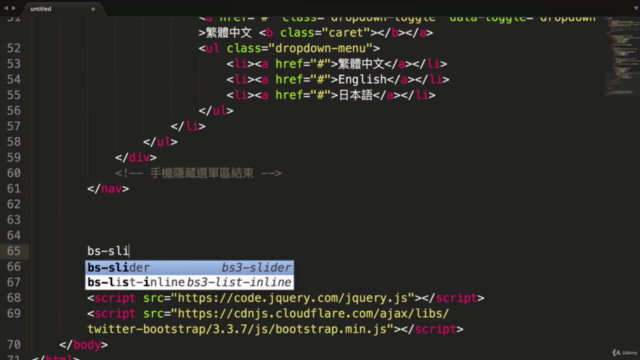Click line number 56 in gutter
Image resolution: width=640 pixels, height=360 pixels.
(x=14, y=111)
